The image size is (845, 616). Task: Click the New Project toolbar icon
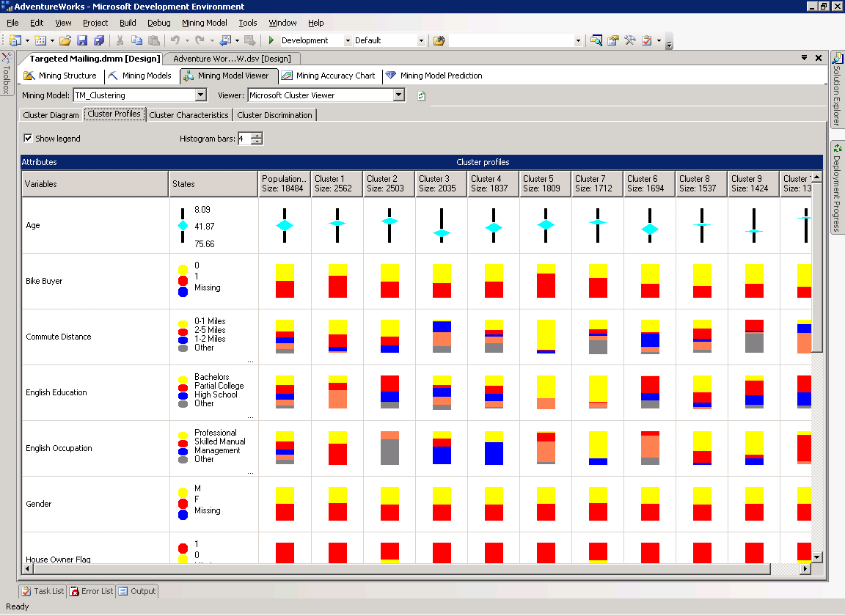[x=15, y=40]
